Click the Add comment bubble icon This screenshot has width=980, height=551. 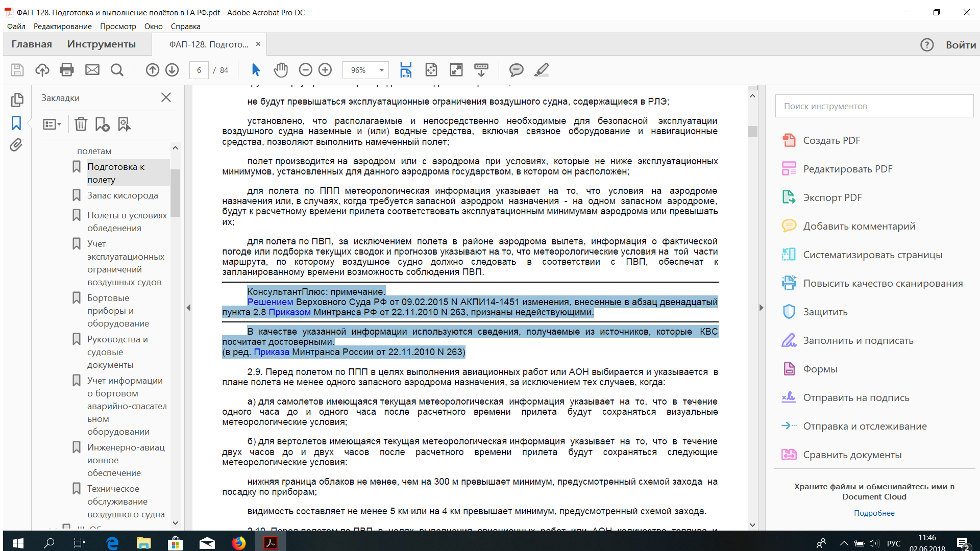tap(516, 70)
